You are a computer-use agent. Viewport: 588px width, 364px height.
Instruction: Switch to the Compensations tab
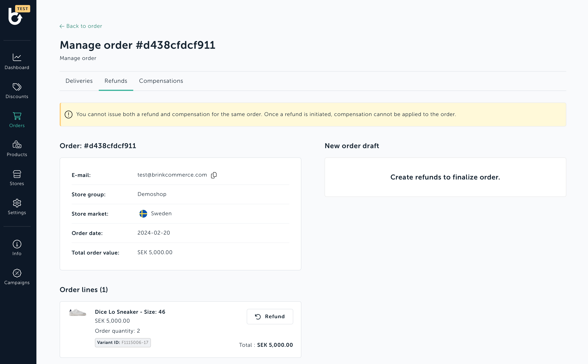click(x=161, y=81)
